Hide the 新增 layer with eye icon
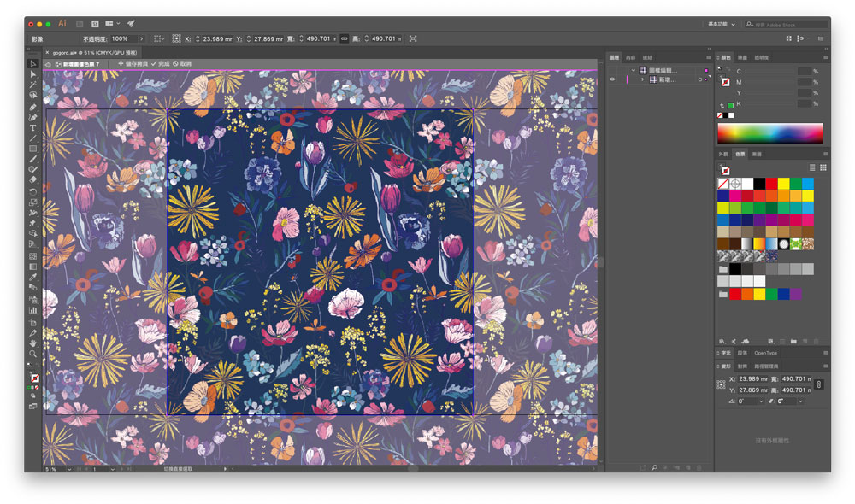Screen dimensions: 855x504 [612, 79]
